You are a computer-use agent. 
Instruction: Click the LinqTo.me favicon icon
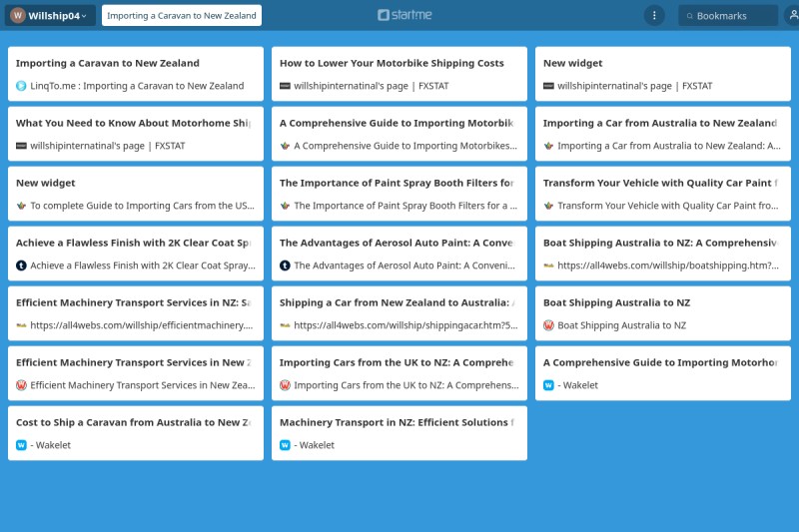[x=21, y=86]
